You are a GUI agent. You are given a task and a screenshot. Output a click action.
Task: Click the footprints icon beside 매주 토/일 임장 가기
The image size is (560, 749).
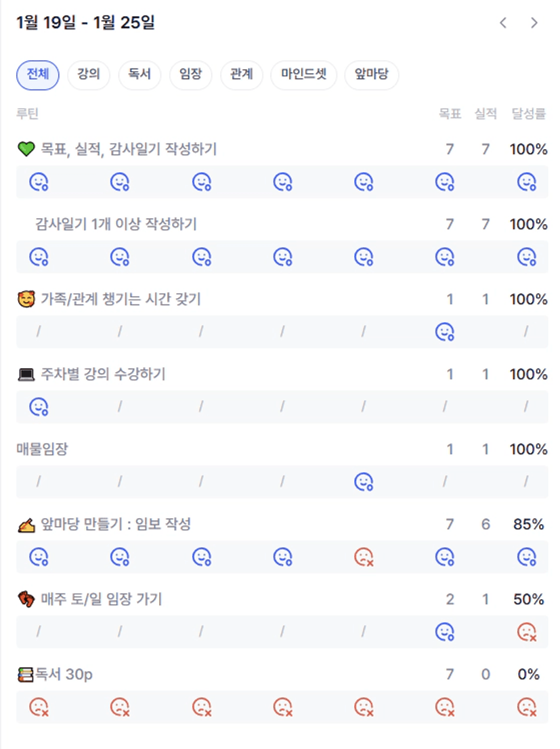click(26, 599)
